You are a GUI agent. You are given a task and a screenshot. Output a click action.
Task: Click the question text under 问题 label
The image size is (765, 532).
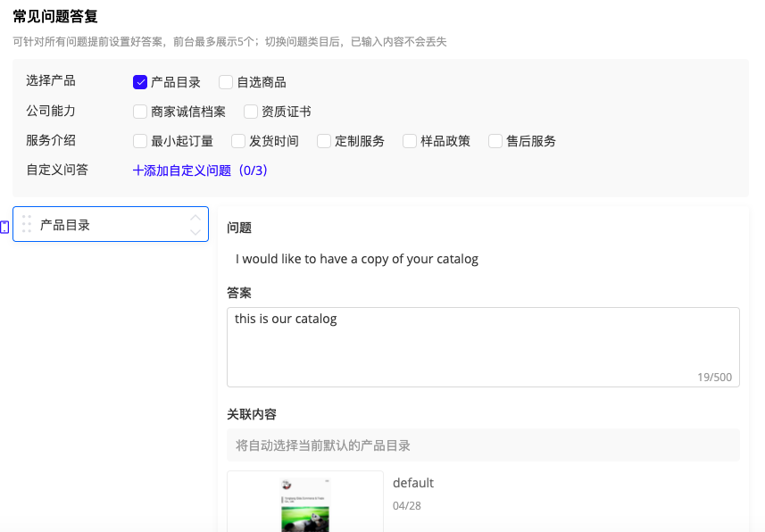pyautogui.click(x=357, y=258)
